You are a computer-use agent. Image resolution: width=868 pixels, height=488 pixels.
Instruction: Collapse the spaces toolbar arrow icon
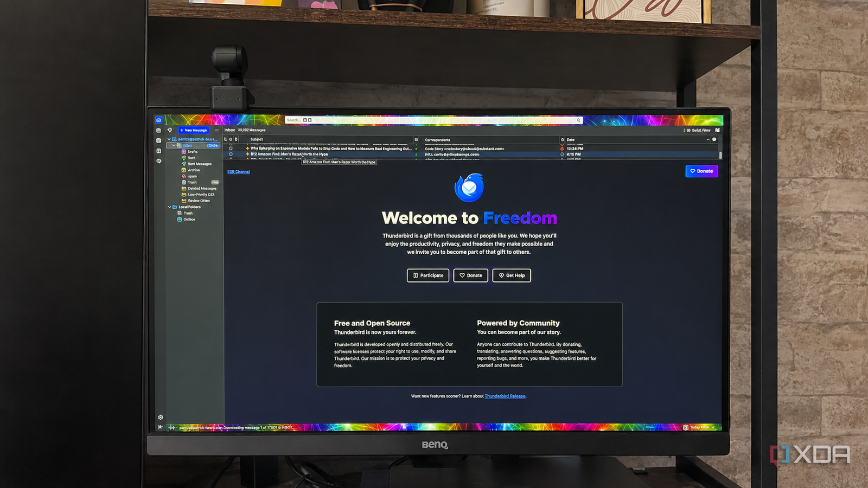[160, 427]
